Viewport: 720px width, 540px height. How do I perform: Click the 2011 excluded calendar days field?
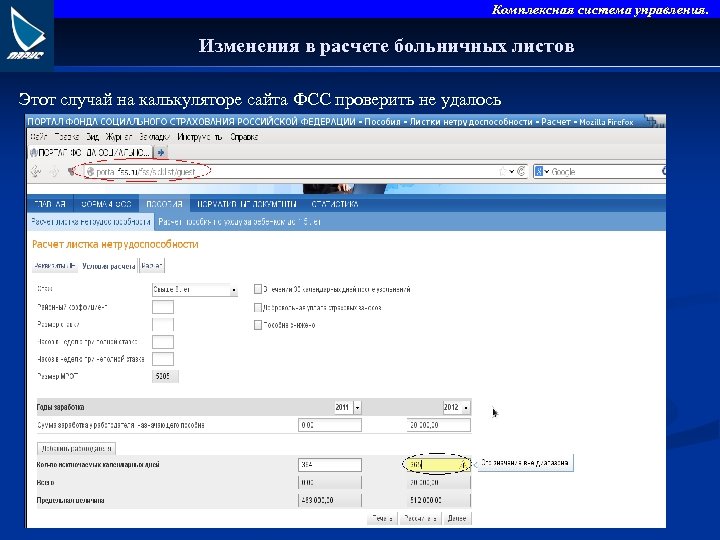(x=330, y=465)
